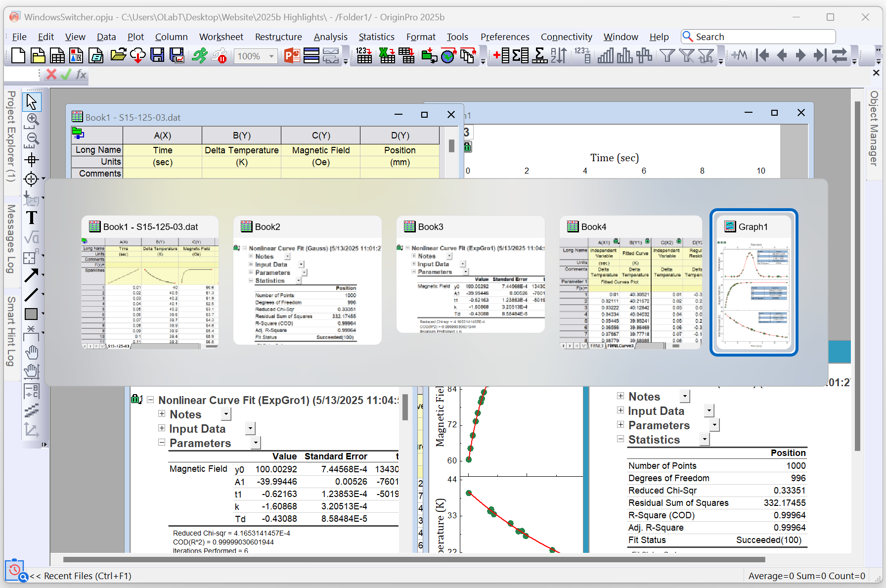
Task: Click the Add Filter funnel icon
Action: click(x=667, y=55)
